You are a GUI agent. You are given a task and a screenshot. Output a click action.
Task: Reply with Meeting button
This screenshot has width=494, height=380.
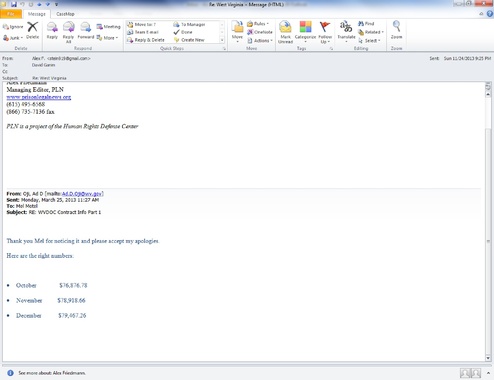click(x=108, y=27)
